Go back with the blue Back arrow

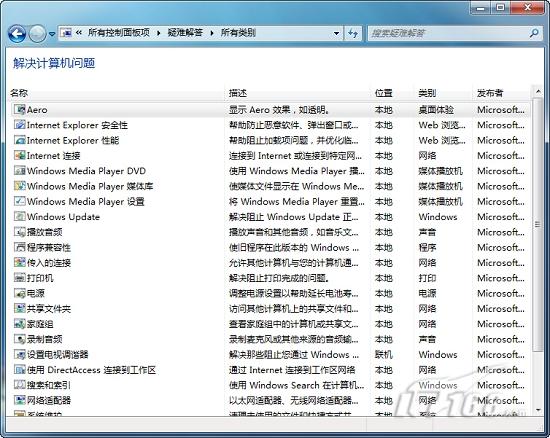pos(17,34)
